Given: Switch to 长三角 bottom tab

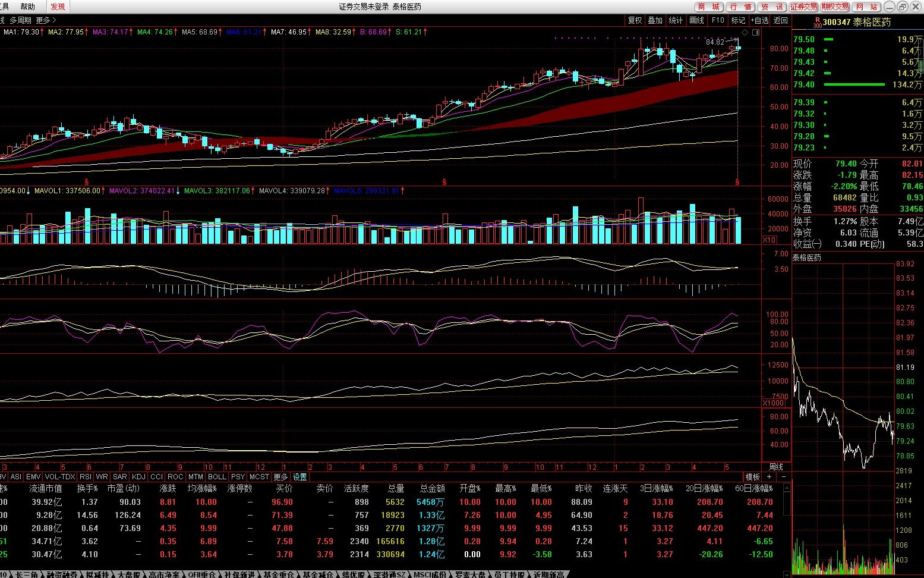Looking at the screenshot, I should [28, 574].
